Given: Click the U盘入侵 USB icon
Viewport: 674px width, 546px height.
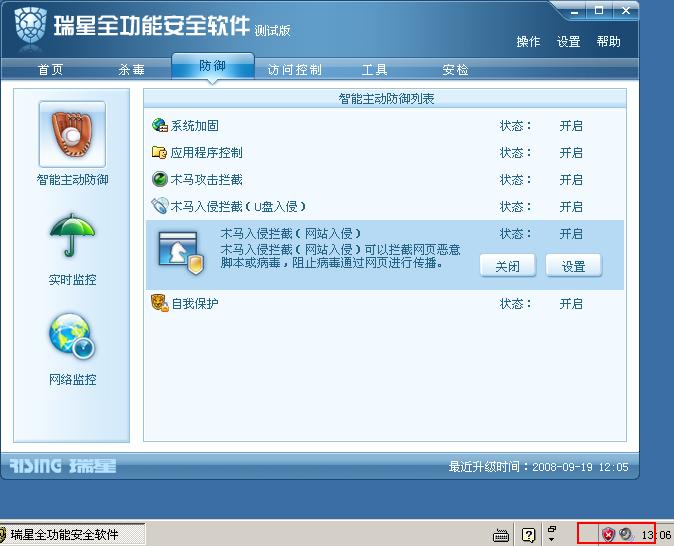Looking at the screenshot, I should click(159, 206).
